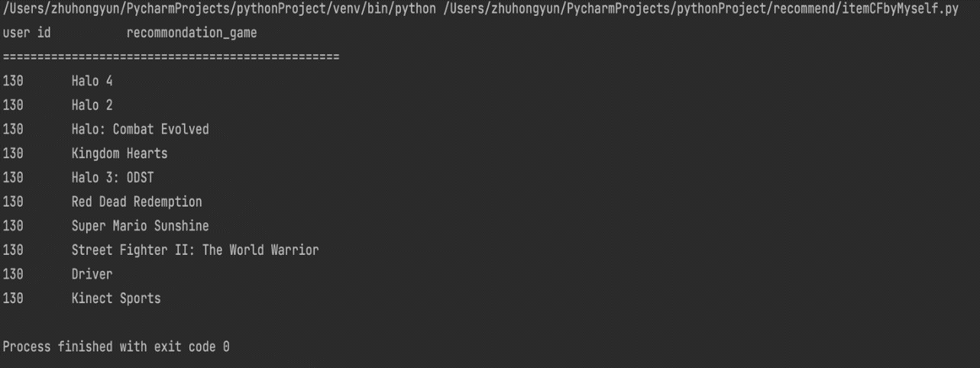
Task: Click the 'Driver' output line
Action: tap(92, 274)
